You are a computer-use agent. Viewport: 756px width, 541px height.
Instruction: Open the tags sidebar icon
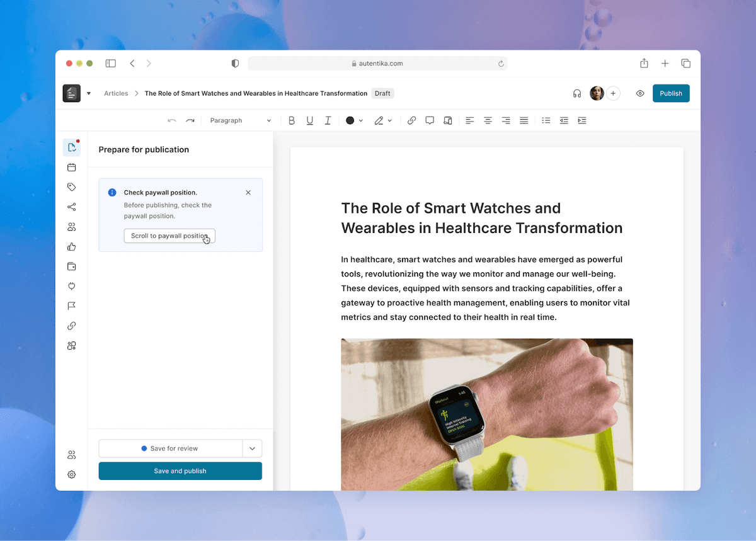pos(72,187)
